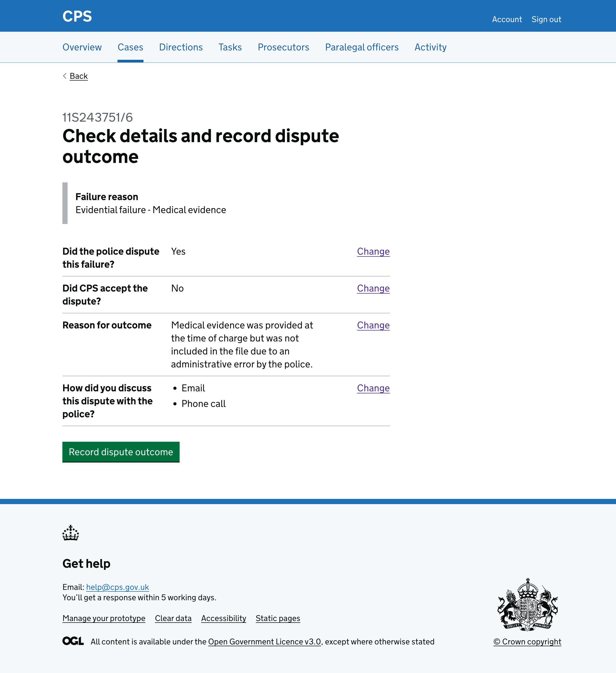The height and width of the screenshot is (673, 616).
Task: Change the police dispute answer
Action: pyautogui.click(x=373, y=251)
